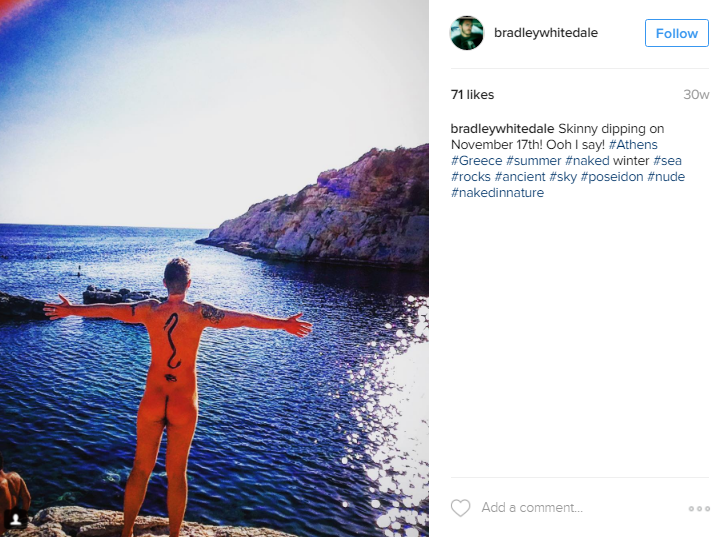Open the #Athens hashtag
724x537 pixels.
(x=633, y=145)
